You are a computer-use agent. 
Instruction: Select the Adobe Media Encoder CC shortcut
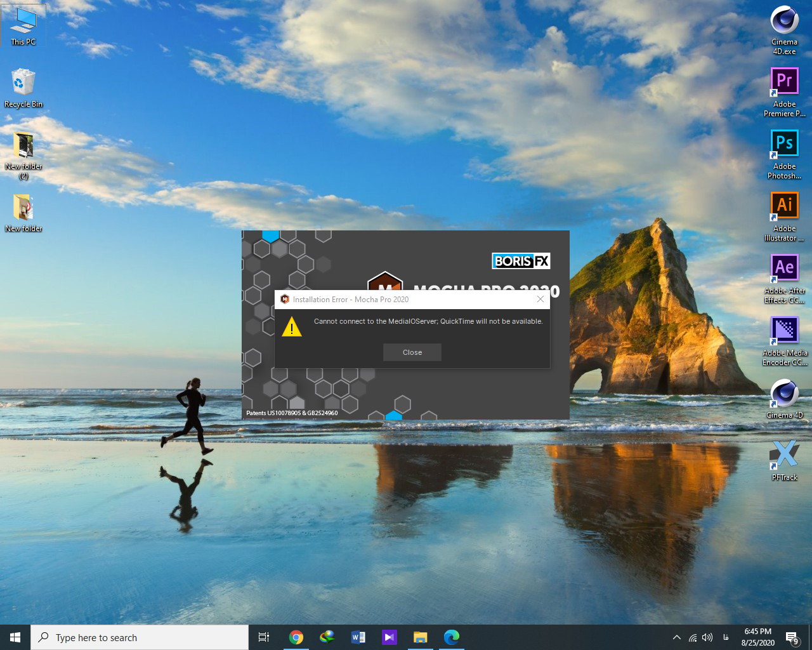click(785, 341)
